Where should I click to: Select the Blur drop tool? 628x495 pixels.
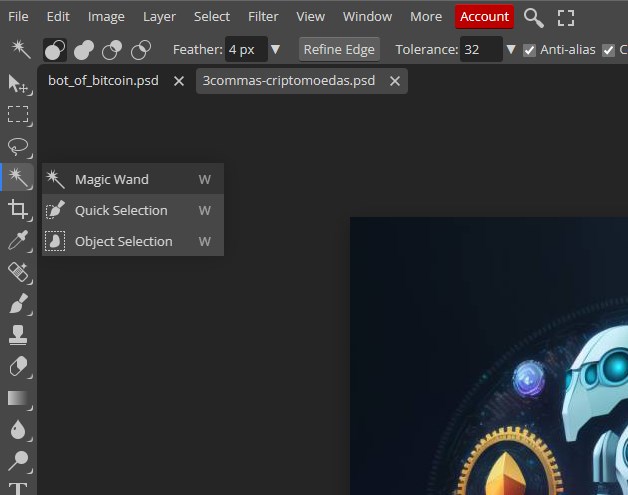(18, 429)
